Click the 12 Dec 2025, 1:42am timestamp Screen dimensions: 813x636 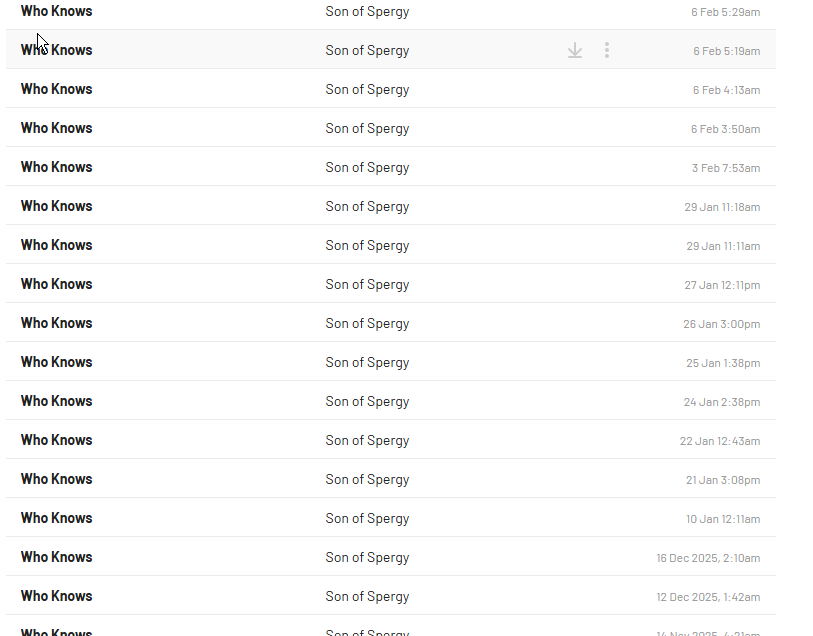708,597
